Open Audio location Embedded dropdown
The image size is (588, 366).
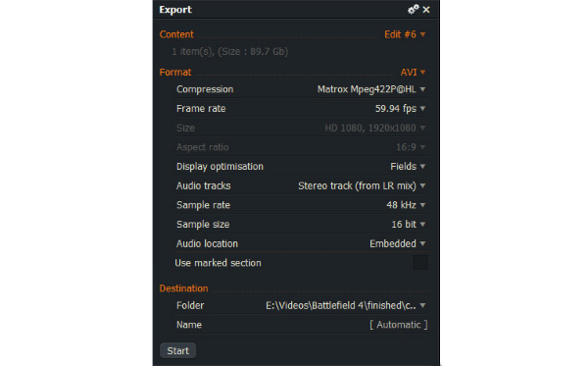pyautogui.click(x=398, y=243)
